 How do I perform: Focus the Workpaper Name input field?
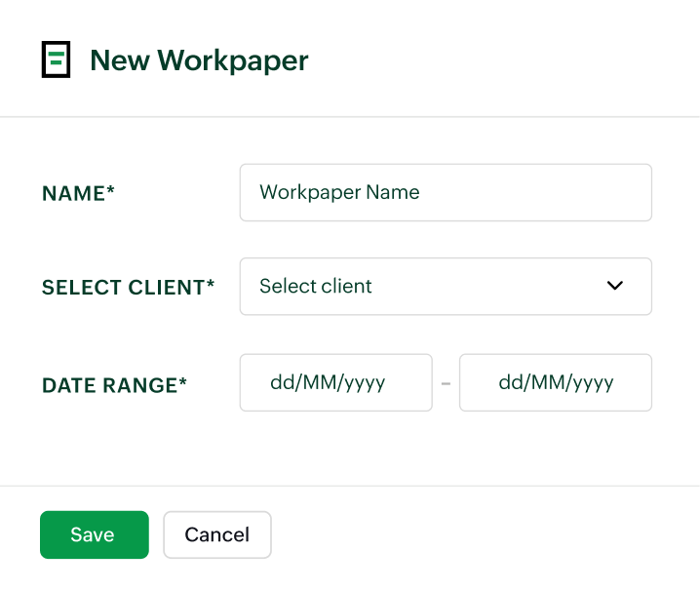(x=445, y=192)
